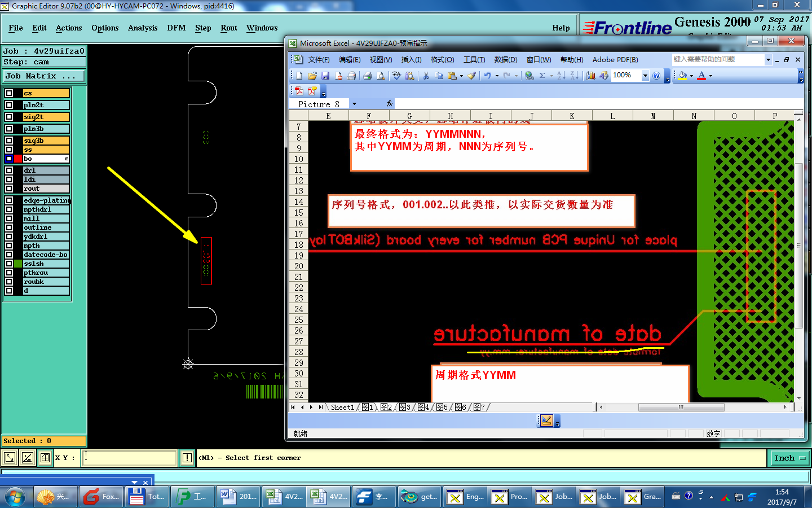Click the Insert Hyperlink globe icon

pyautogui.click(x=529, y=76)
